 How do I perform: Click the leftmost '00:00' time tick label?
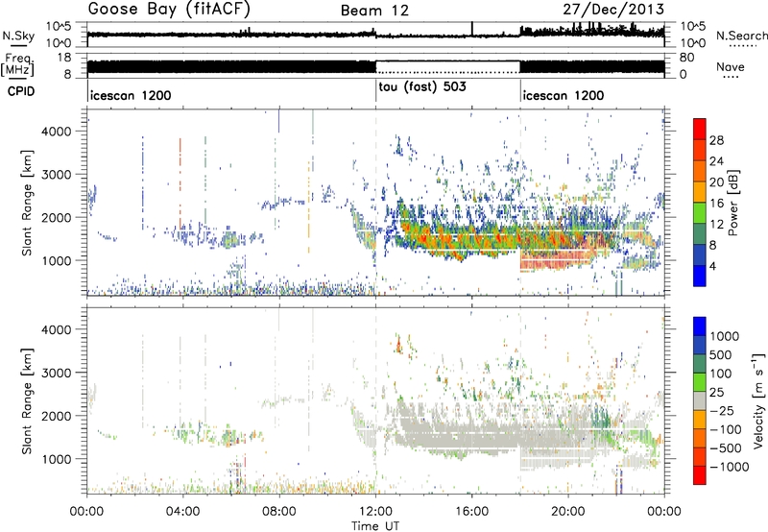tap(87, 512)
